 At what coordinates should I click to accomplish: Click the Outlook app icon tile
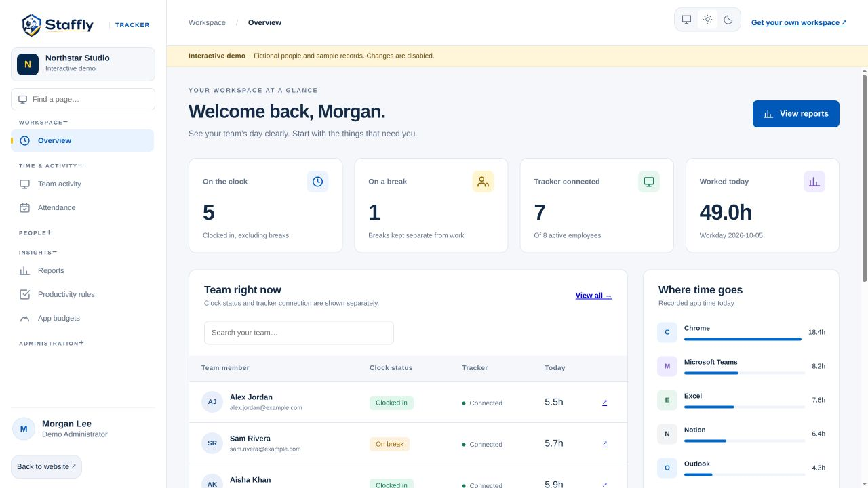[667, 468]
